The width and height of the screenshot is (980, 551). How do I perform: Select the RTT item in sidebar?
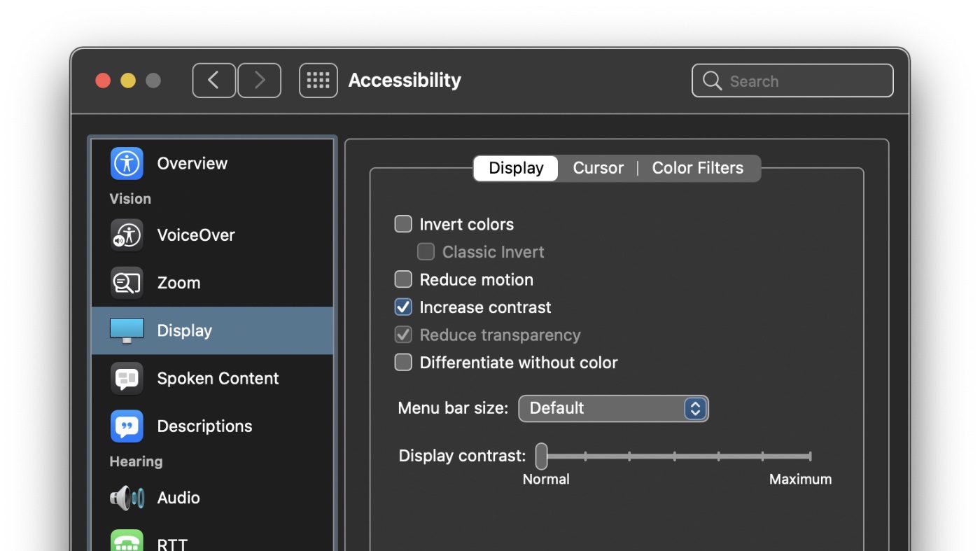point(172,543)
